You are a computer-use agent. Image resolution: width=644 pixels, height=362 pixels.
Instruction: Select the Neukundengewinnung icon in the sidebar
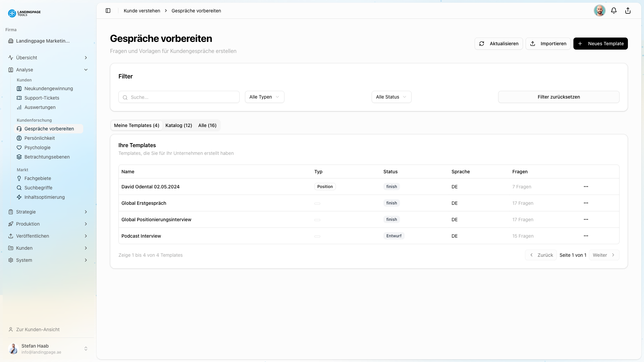(19, 88)
